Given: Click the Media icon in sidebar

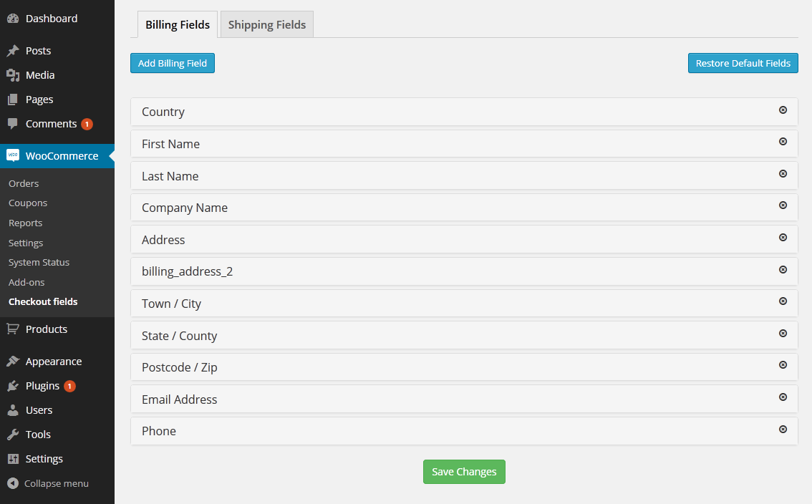Looking at the screenshot, I should pyautogui.click(x=13, y=75).
